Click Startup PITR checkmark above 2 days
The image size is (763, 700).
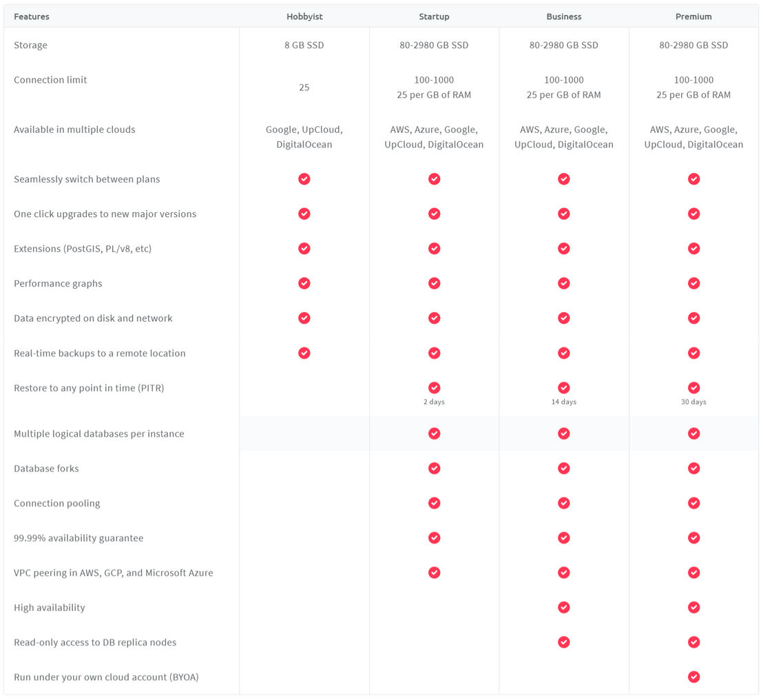pos(434,387)
